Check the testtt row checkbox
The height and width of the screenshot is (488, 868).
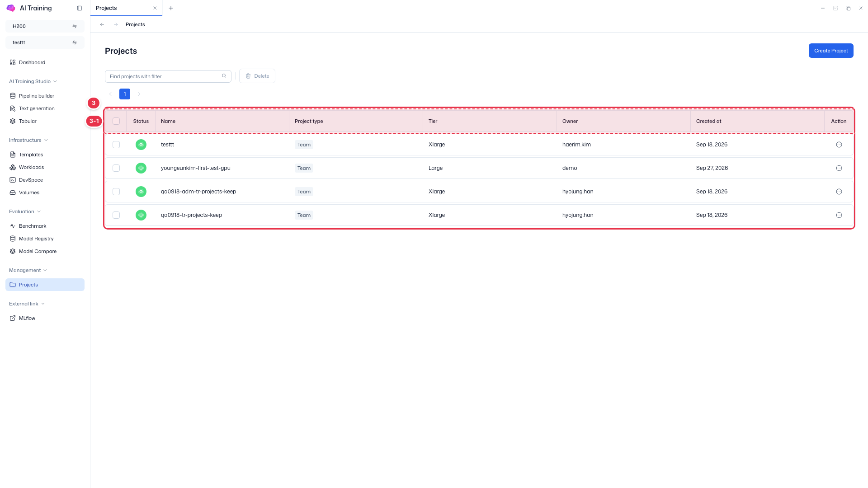(x=116, y=145)
